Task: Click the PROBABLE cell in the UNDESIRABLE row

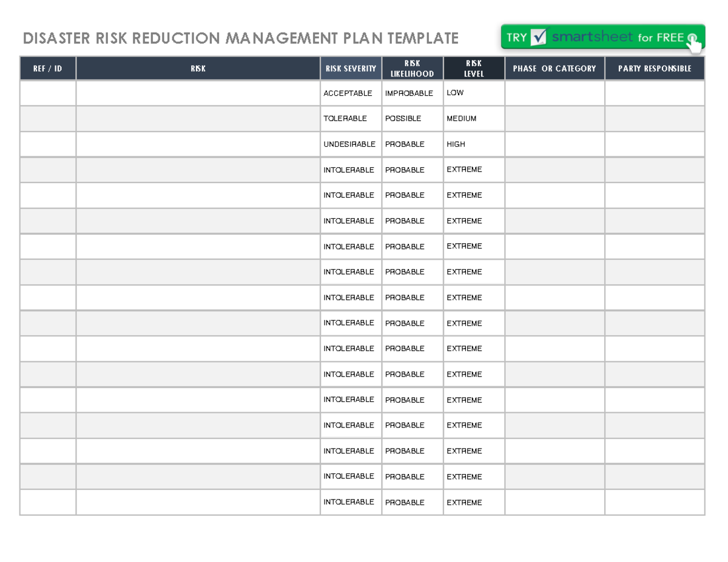Action: (413, 144)
